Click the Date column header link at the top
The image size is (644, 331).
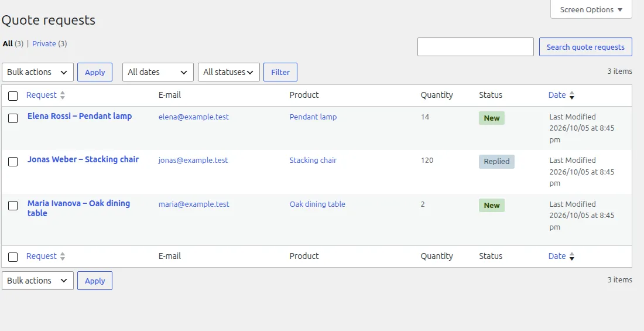point(557,95)
